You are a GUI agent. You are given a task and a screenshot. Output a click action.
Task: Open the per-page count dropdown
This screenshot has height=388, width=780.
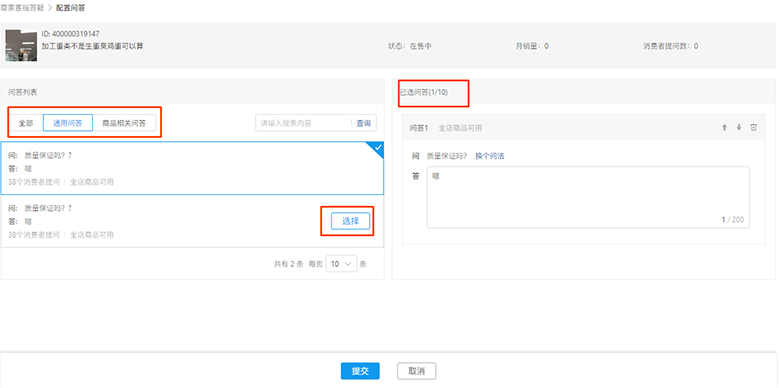pyautogui.click(x=341, y=264)
